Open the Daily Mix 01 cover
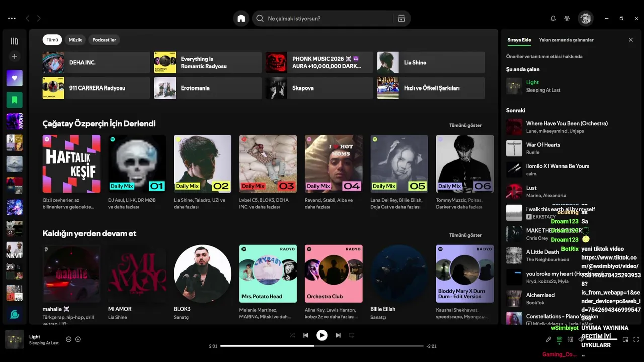Viewport: 644px width, 362px height. [x=137, y=163]
